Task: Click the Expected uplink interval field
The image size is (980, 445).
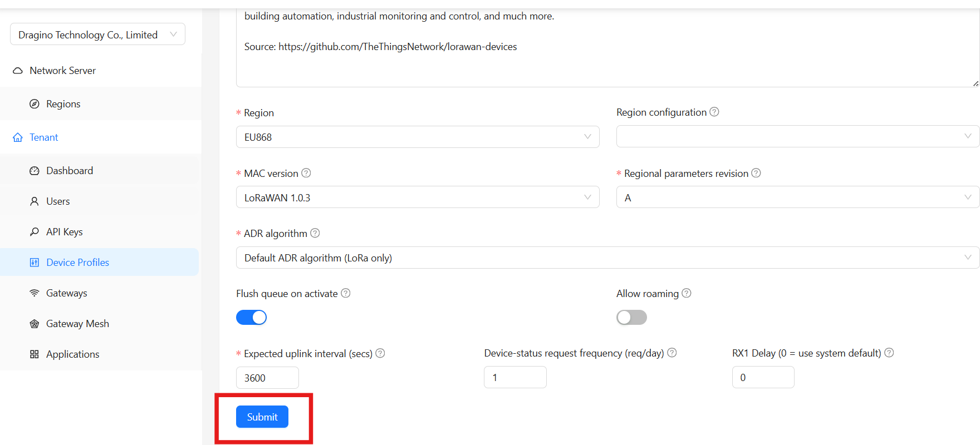Action: click(267, 378)
